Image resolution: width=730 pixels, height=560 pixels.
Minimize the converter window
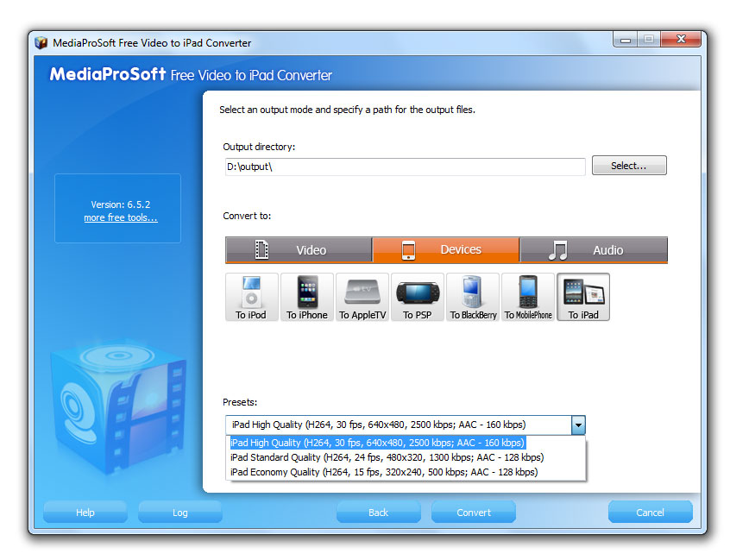coord(626,40)
